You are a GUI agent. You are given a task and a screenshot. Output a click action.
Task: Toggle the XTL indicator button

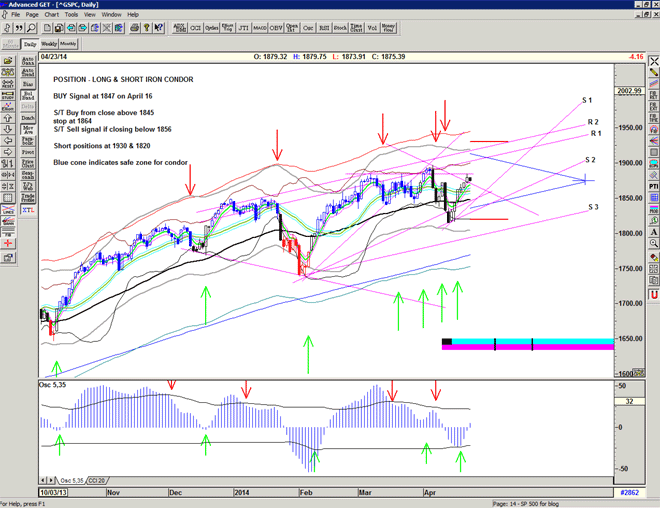coord(28,209)
